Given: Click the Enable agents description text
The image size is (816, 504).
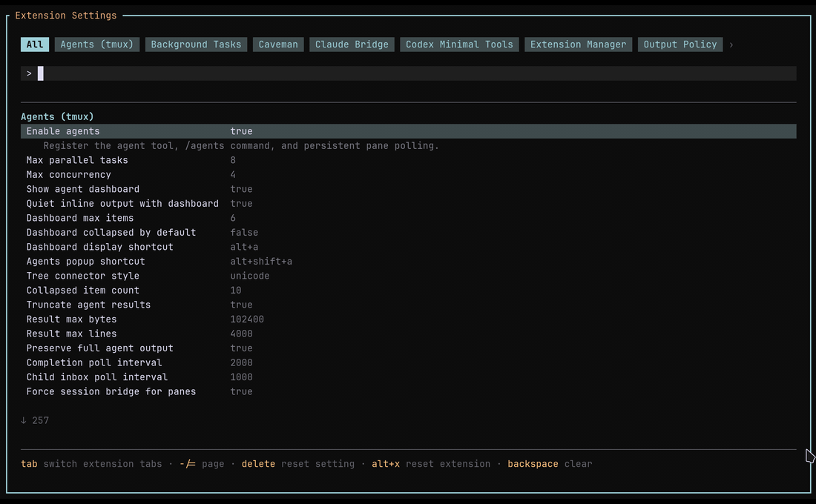Looking at the screenshot, I should point(242,145).
